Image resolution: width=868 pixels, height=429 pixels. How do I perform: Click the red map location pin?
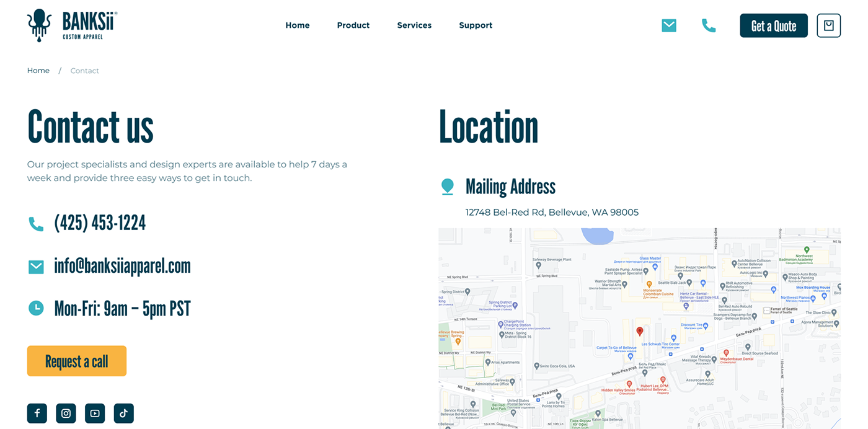coord(640,332)
